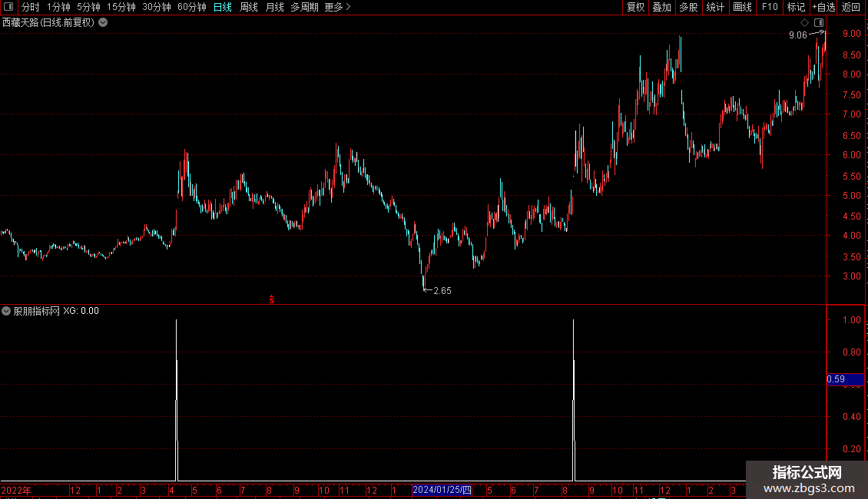Expand the 股朋指标网 indicator dropdown
This screenshot has width=868, height=499.
click(x=6, y=311)
